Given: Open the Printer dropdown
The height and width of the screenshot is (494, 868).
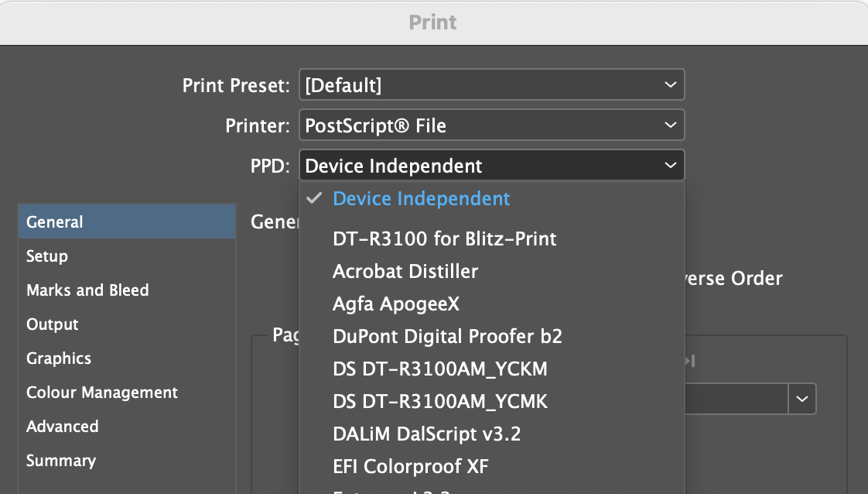Looking at the screenshot, I should [x=491, y=125].
